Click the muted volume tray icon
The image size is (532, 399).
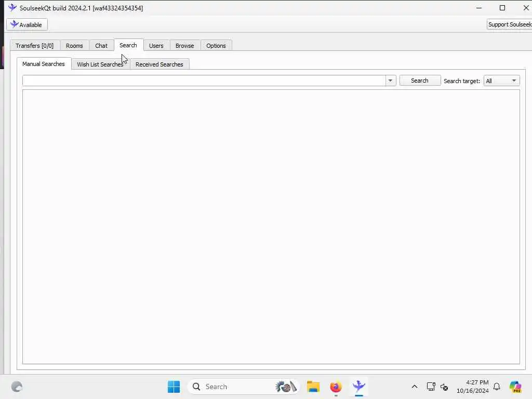(444, 387)
